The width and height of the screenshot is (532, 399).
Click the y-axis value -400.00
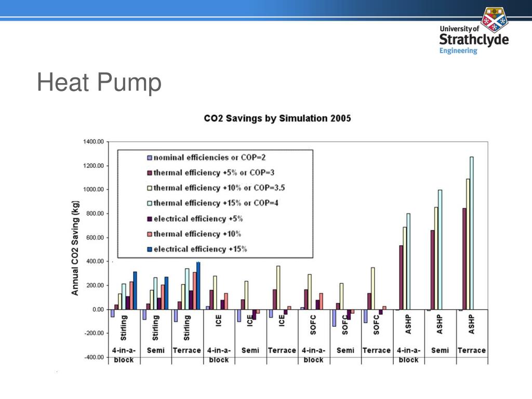click(94, 357)
